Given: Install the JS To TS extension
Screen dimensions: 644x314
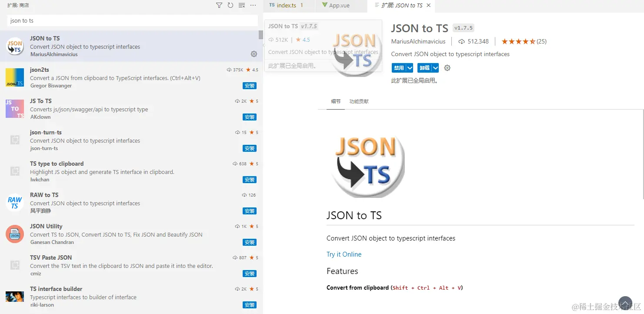Looking at the screenshot, I should click(x=250, y=117).
